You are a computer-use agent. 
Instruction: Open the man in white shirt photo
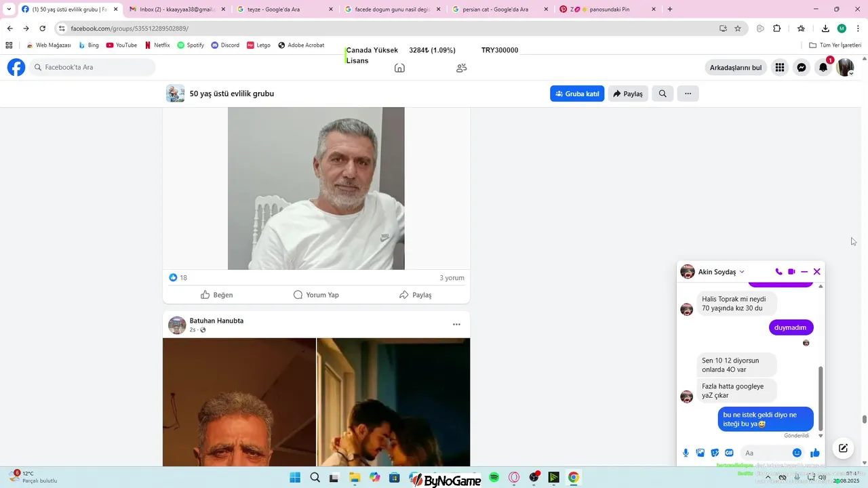pos(316,188)
